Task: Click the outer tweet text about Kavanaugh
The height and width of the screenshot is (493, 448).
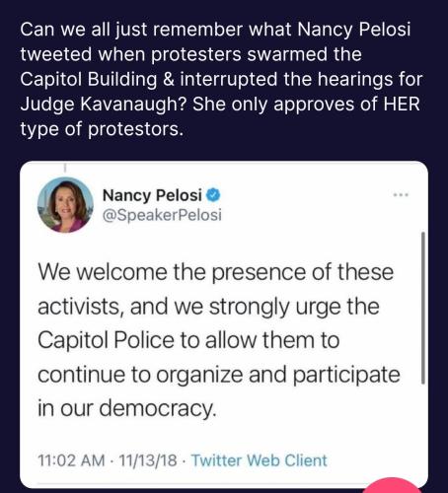Action: pyautogui.click(x=221, y=79)
